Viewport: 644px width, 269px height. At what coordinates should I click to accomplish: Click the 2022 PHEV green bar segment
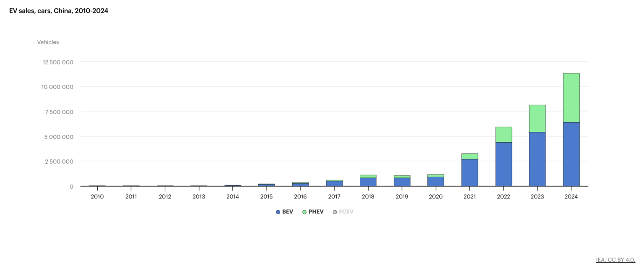coord(504,134)
